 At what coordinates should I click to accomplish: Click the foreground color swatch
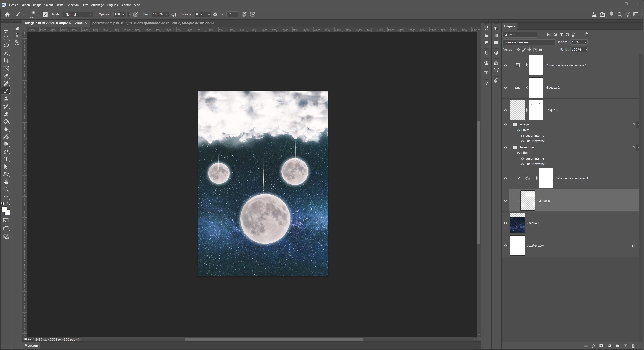point(4,209)
